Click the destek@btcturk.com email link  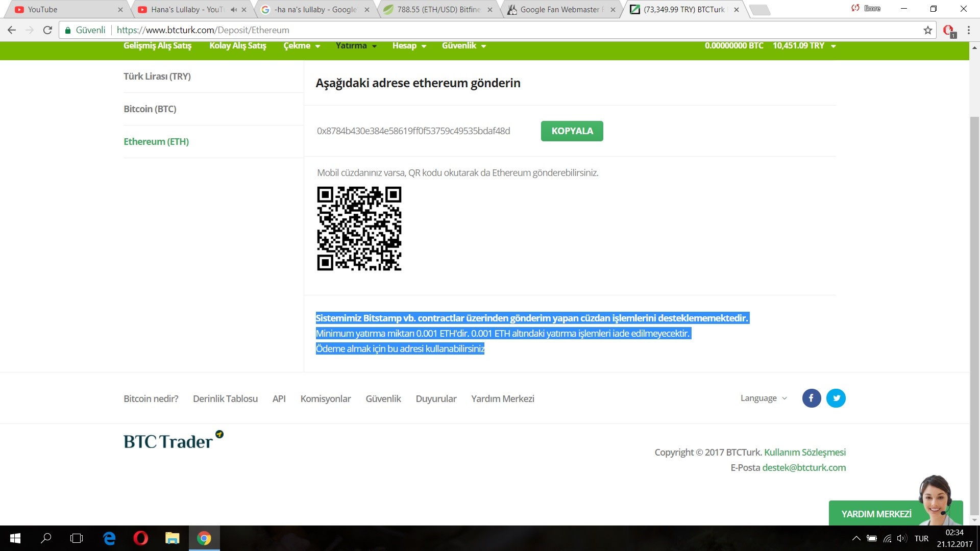coord(804,467)
